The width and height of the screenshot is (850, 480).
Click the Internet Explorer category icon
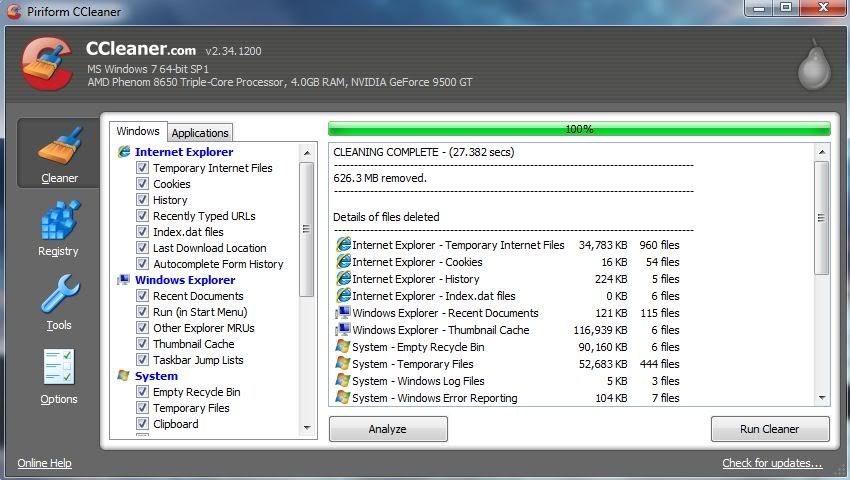click(124, 152)
